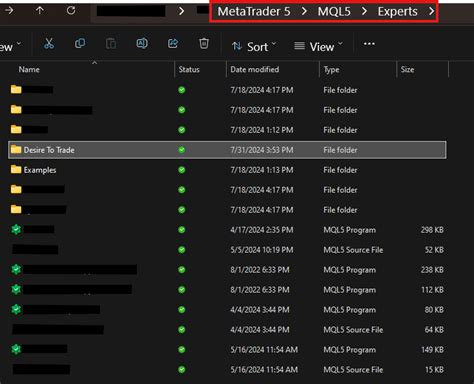This screenshot has height=384, width=474.
Task: Click the sync status icon of Examples row
Action: 182,170
